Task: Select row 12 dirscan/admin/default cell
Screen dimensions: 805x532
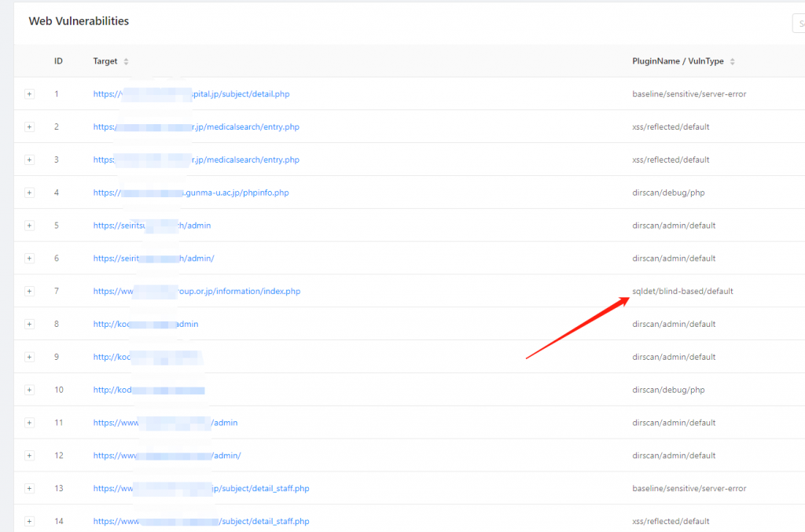Action: pyautogui.click(x=674, y=455)
